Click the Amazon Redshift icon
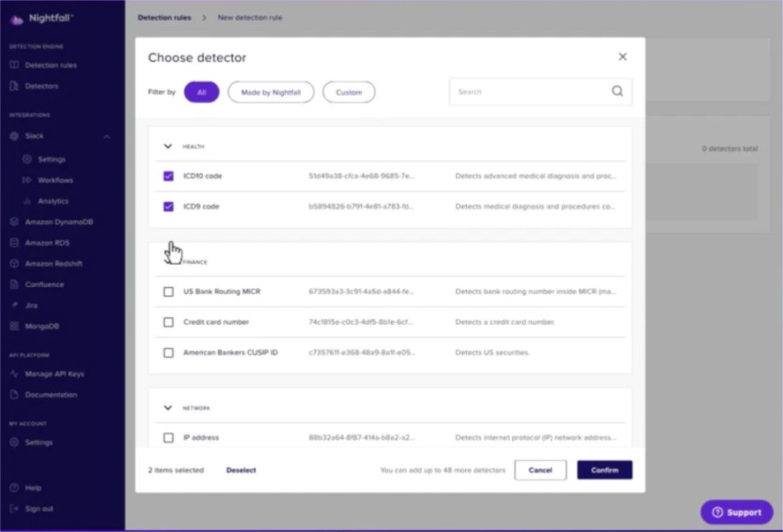783x532 pixels. [x=14, y=264]
